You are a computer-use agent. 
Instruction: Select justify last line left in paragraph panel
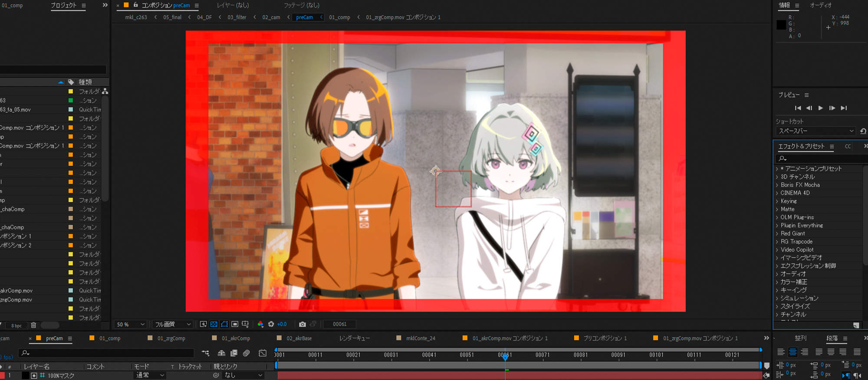tap(819, 352)
